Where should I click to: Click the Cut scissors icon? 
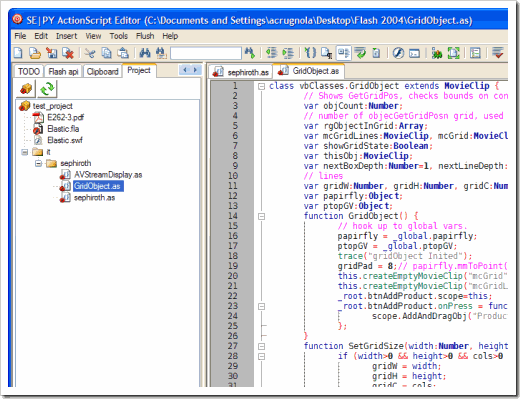pyautogui.click(x=90, y=53)
